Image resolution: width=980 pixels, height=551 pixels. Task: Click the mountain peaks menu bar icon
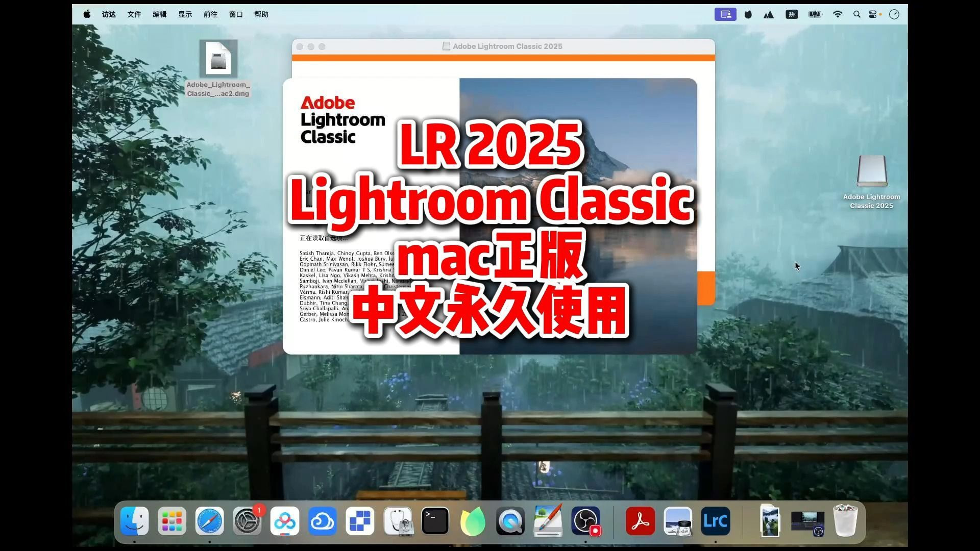(x=769, y=14)
